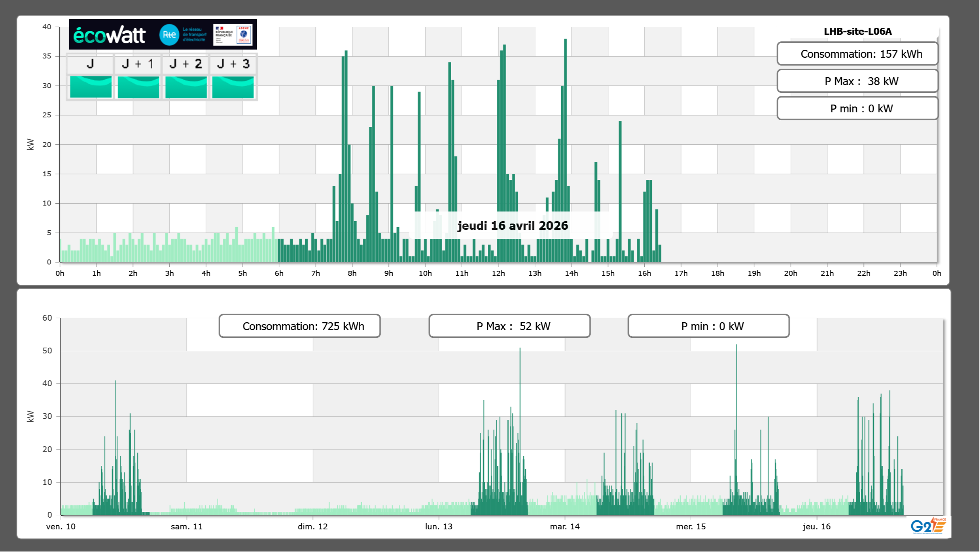This screenshot has width=980, height=552.
Task: Click the Consommation: 157 kWh box
Action: (857, 54)
